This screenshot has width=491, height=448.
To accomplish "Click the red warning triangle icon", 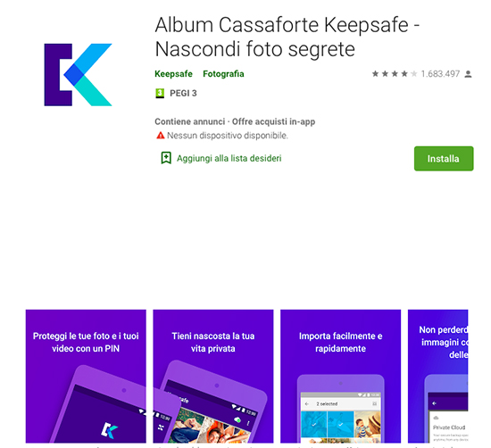I will [x=161, y=136].
